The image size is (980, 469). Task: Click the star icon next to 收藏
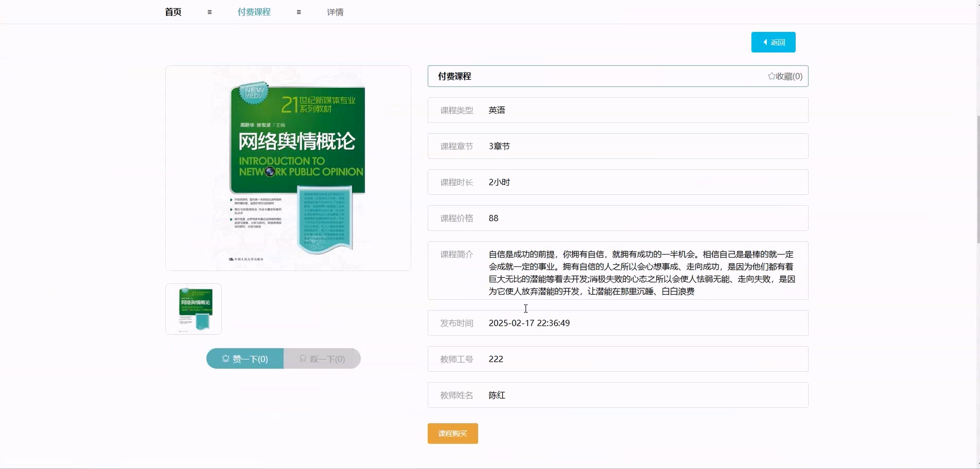click(771, 76)
